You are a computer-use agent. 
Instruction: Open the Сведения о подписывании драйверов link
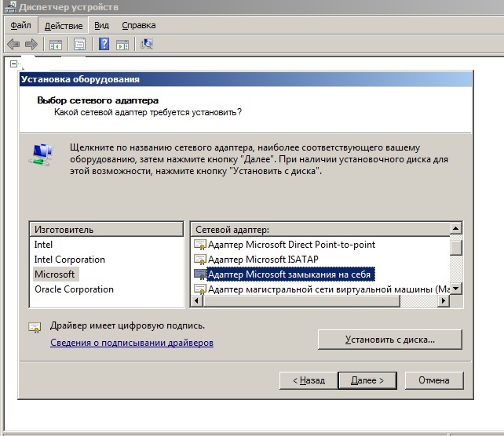click(132, 343)
